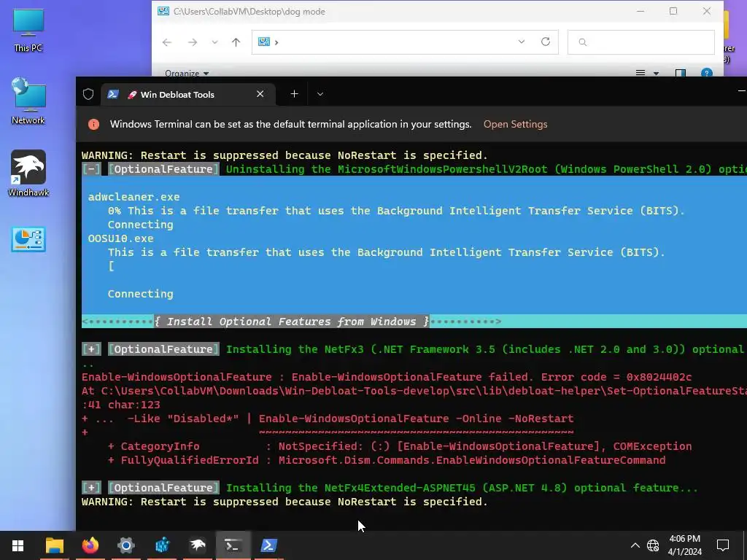Close the Win Debloat Tools tab
747x560 pixels.
(260, 94)
